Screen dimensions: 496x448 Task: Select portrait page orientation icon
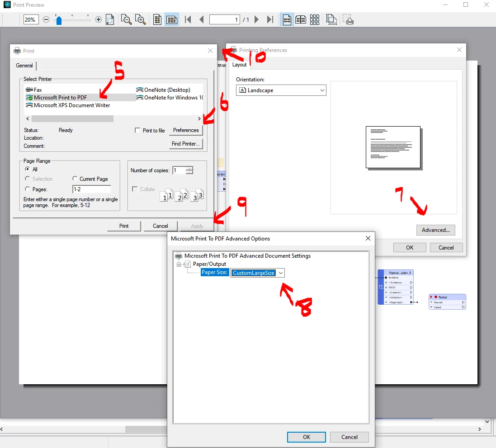pyautogui.click(x=157, y=19)
